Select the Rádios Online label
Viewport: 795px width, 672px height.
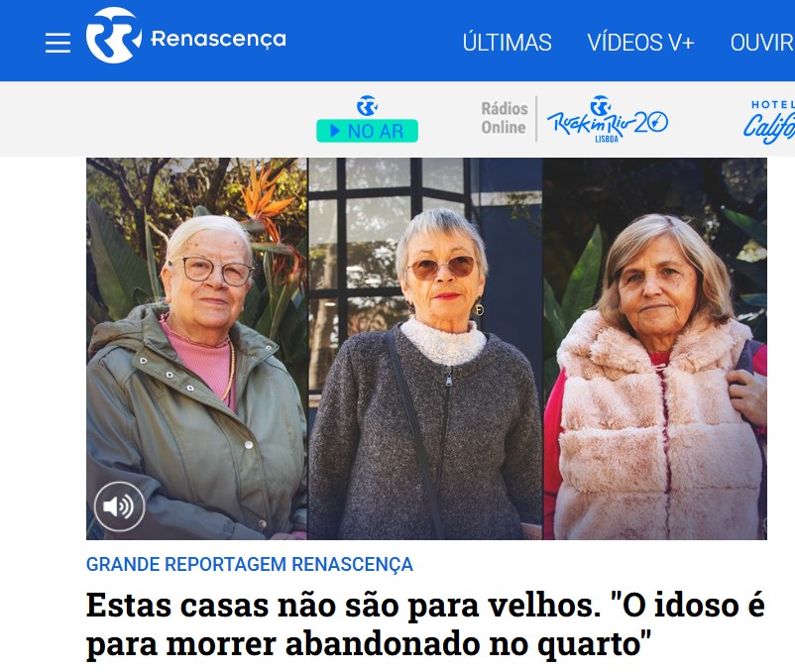click(x=505, y=118)
